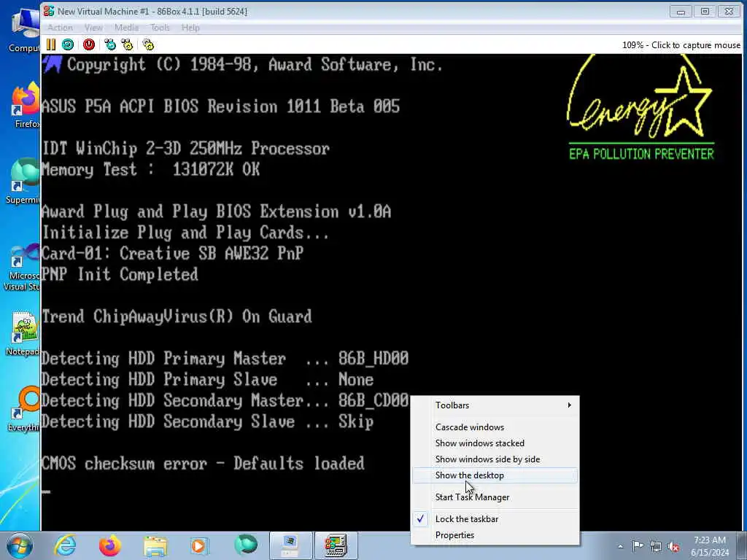
Task: Select Firefox desktop shortcut
Action: (x=25, y=106)
